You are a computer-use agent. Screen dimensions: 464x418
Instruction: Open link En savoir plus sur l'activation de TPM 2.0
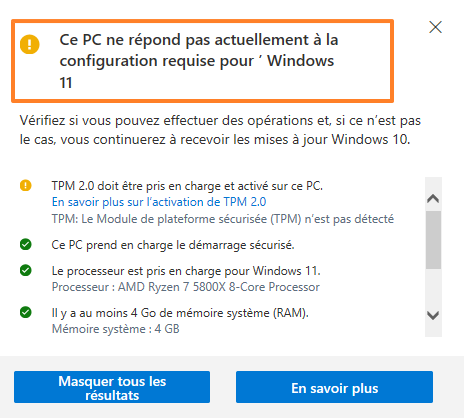159,202
